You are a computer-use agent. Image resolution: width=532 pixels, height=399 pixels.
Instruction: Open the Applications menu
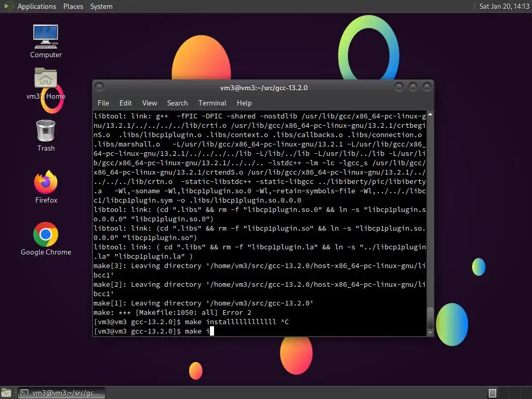[x=37, y=6]
